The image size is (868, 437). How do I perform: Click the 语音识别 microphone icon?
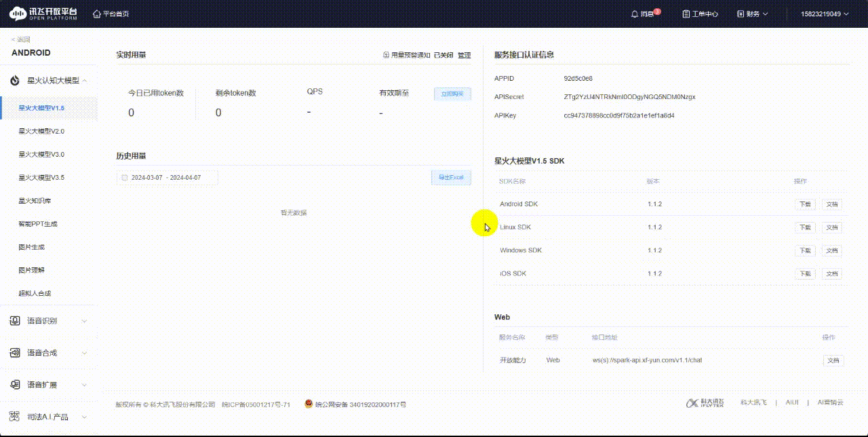15,320
